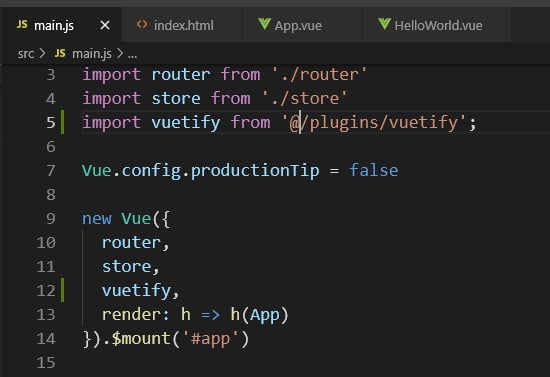Click the green change marker on line 5
Viewport: 550px width, 377px height.
click(62, 122)
